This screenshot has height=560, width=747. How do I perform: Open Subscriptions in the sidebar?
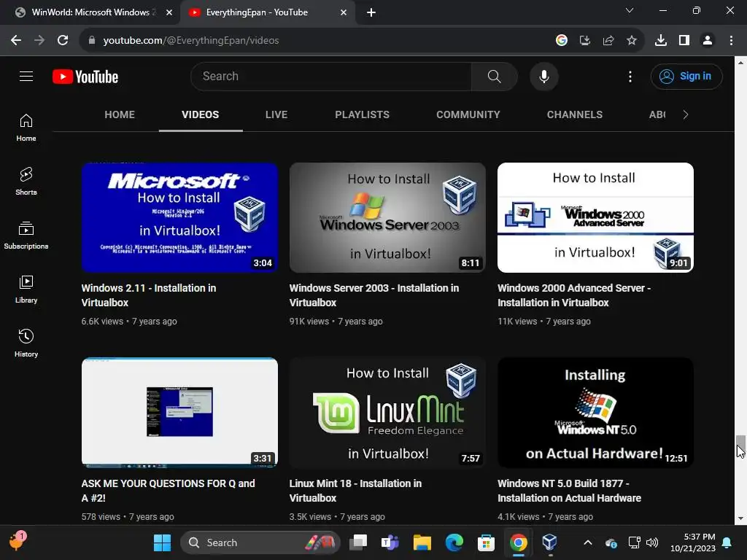click(26, 236)
